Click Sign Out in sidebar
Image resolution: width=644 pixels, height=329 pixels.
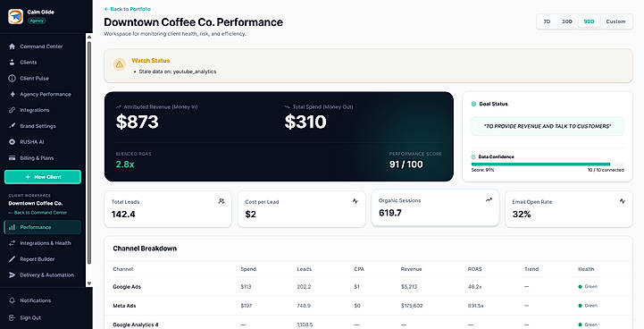(x=43, y=318)
